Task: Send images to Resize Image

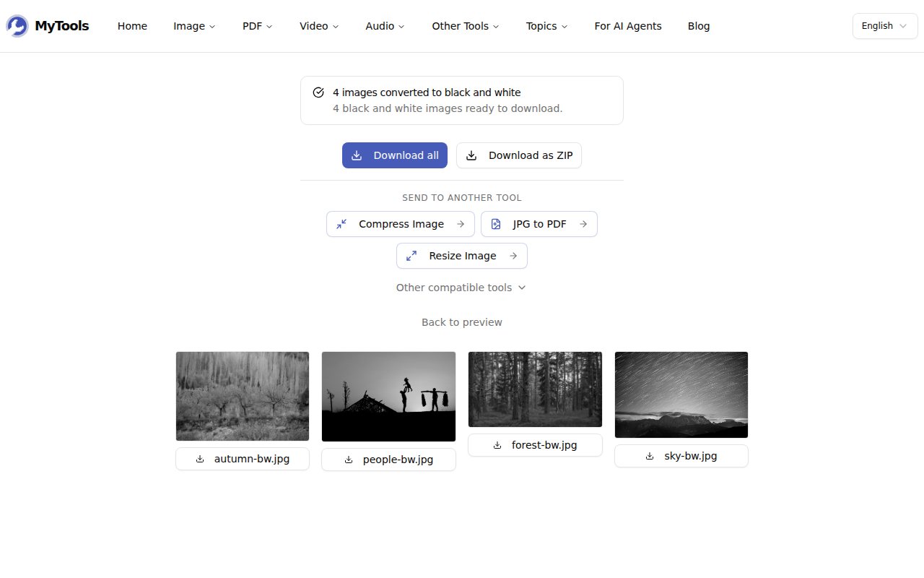Action: 462,256
